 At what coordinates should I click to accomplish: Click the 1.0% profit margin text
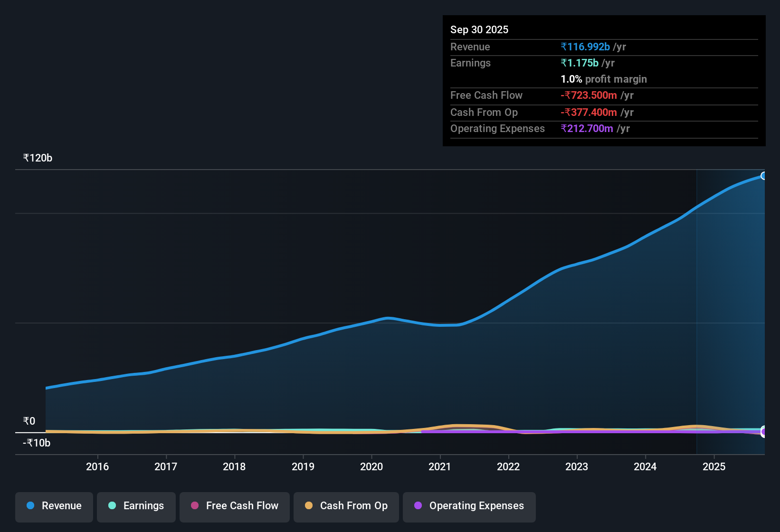pos(604,79)
